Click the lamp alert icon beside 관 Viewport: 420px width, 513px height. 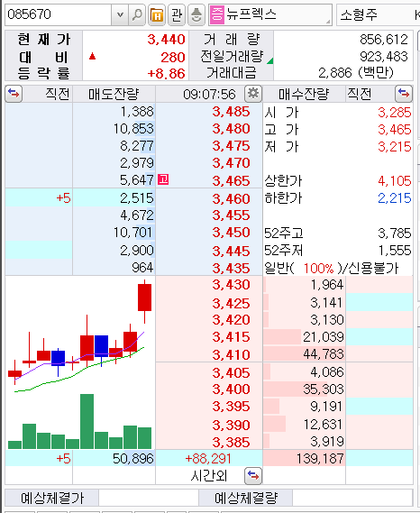196,14
